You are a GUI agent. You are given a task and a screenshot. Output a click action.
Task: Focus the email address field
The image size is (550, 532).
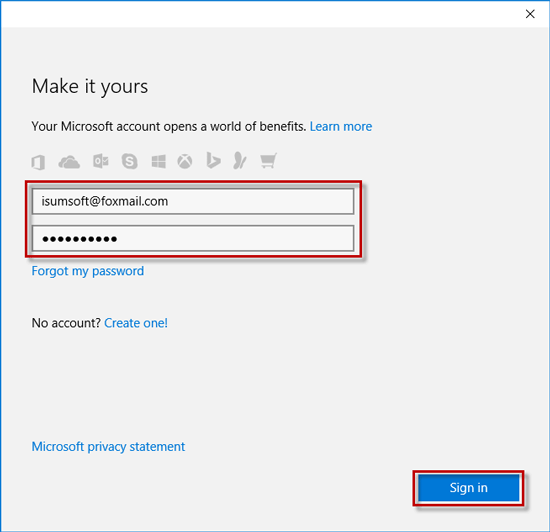(193, 201)
